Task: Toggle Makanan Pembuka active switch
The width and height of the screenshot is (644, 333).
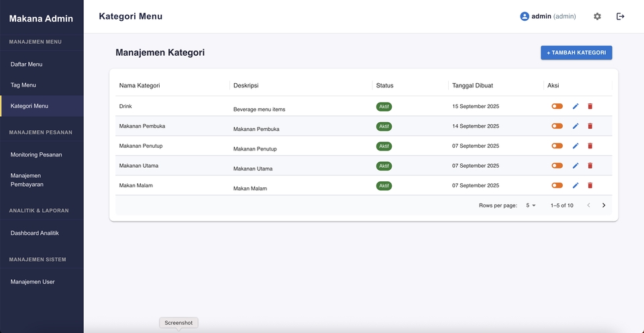Action: (x=557, y=126)
